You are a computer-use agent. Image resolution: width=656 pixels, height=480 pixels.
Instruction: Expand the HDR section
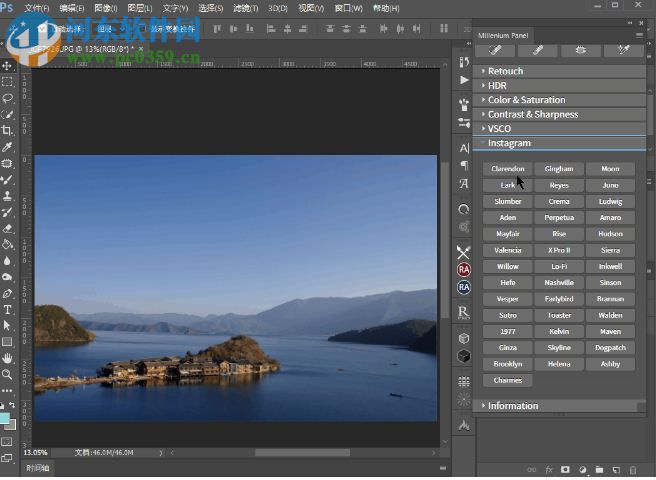559,86
